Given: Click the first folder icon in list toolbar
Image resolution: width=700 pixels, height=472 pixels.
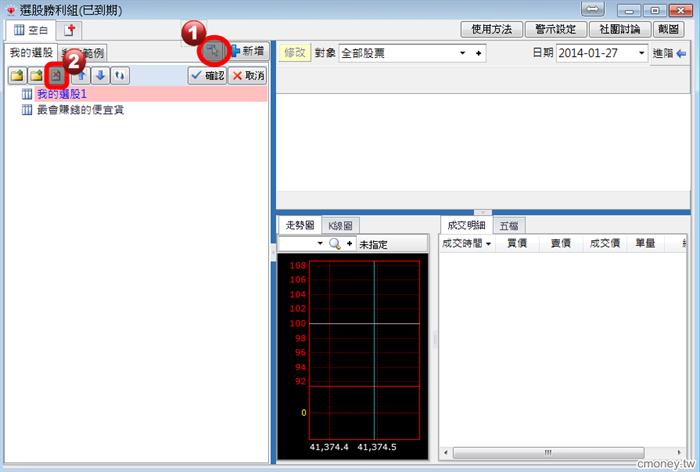Looking at the screenshot, I should (18, 75).
